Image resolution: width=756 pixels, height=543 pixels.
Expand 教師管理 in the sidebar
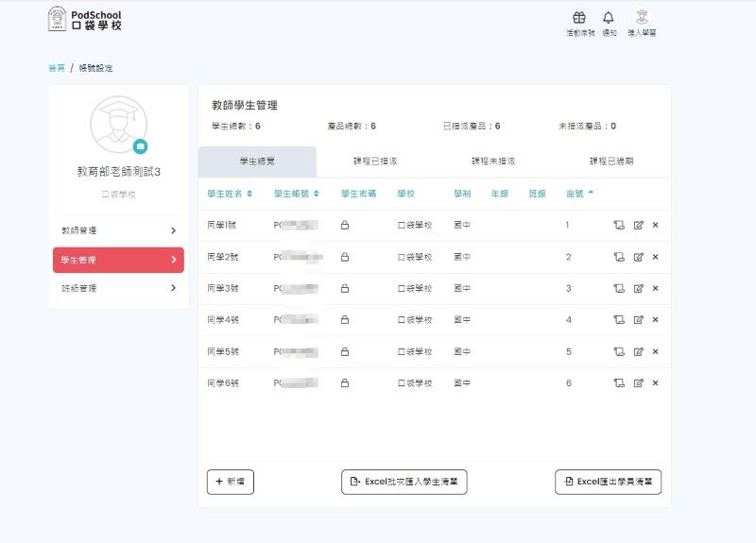tap(118, 230)
